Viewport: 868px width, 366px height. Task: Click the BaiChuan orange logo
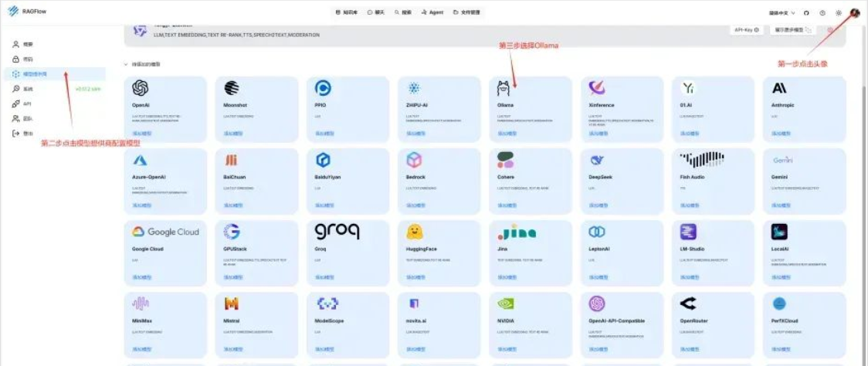(231, 160)
